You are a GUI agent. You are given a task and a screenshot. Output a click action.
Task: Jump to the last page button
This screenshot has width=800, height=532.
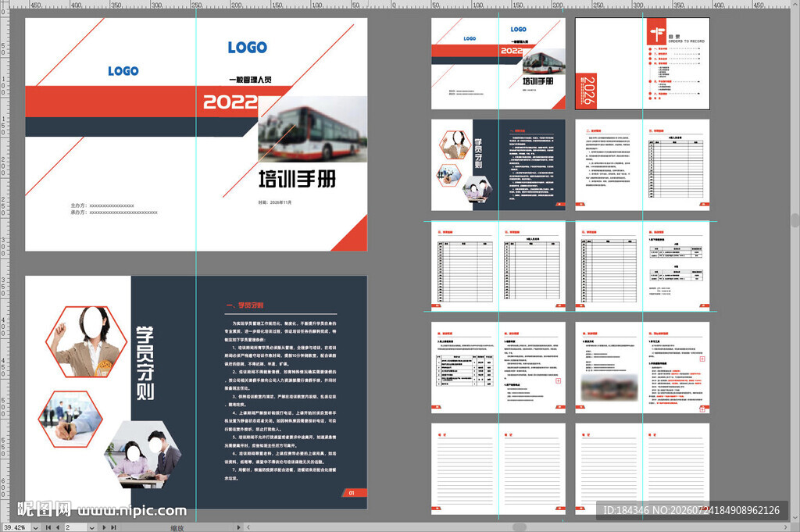tap(113, 527)
